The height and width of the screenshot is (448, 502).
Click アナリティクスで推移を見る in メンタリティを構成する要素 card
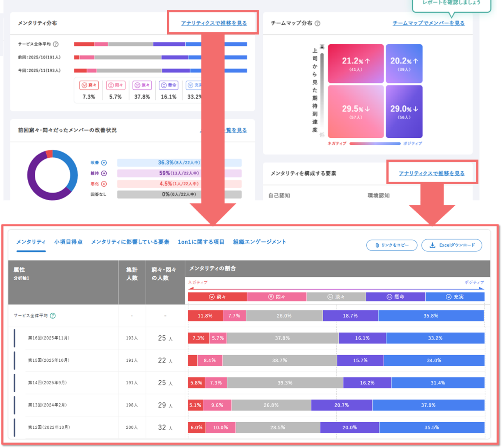[431, 173]
